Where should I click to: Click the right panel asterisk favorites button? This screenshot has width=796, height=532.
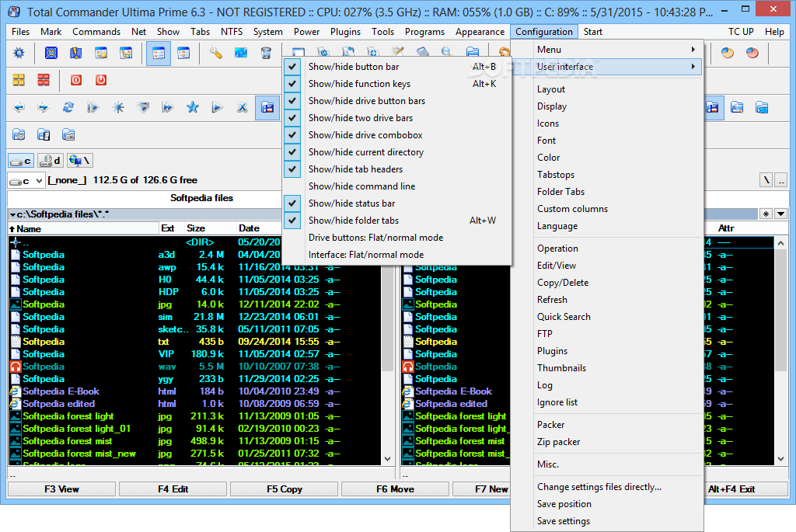click(766, 214)
